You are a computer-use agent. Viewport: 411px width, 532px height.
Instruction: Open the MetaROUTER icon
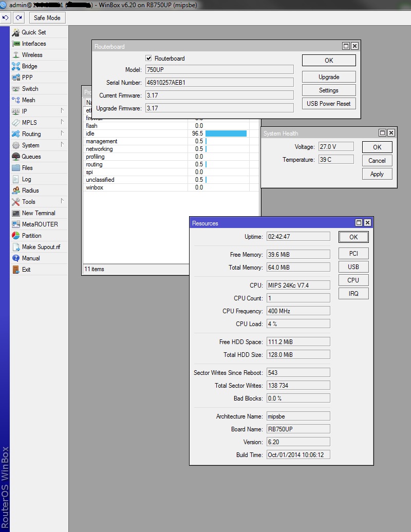click(16, 224)
